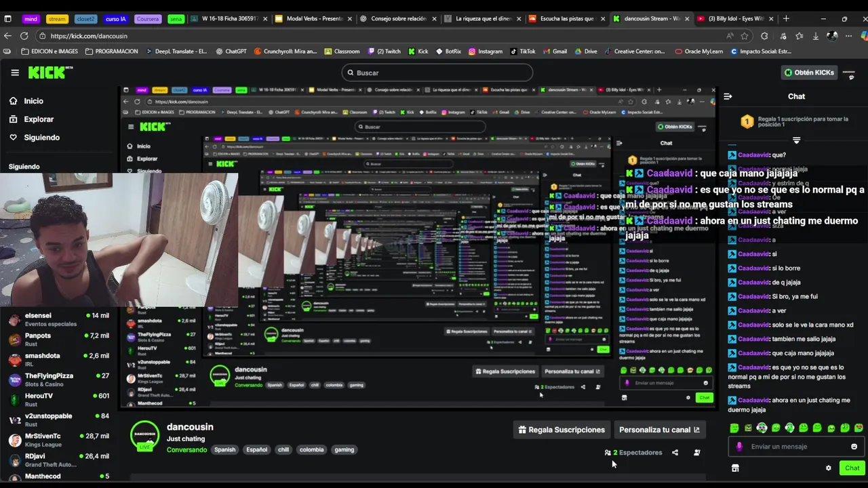Expand the sena tab group

[x=176, y=18]
